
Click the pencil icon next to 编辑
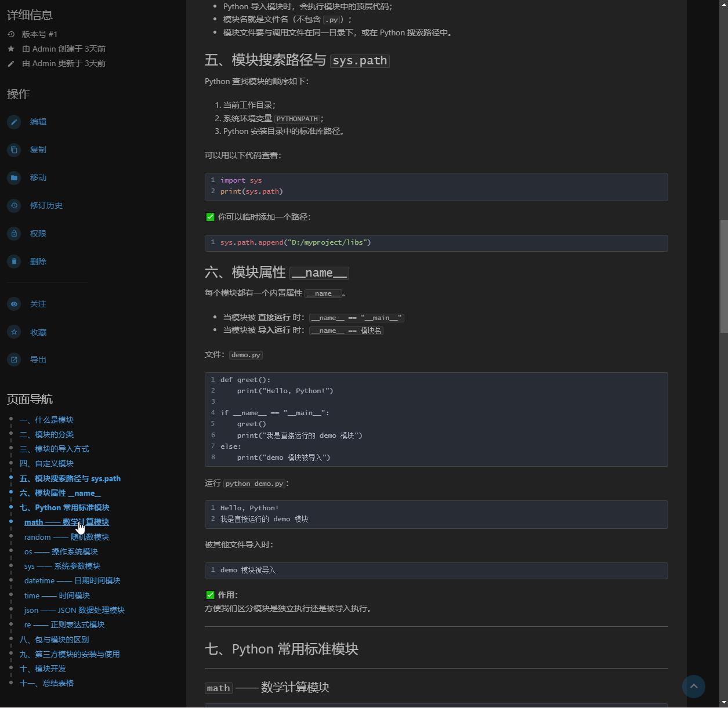click(x=14, y=122)
